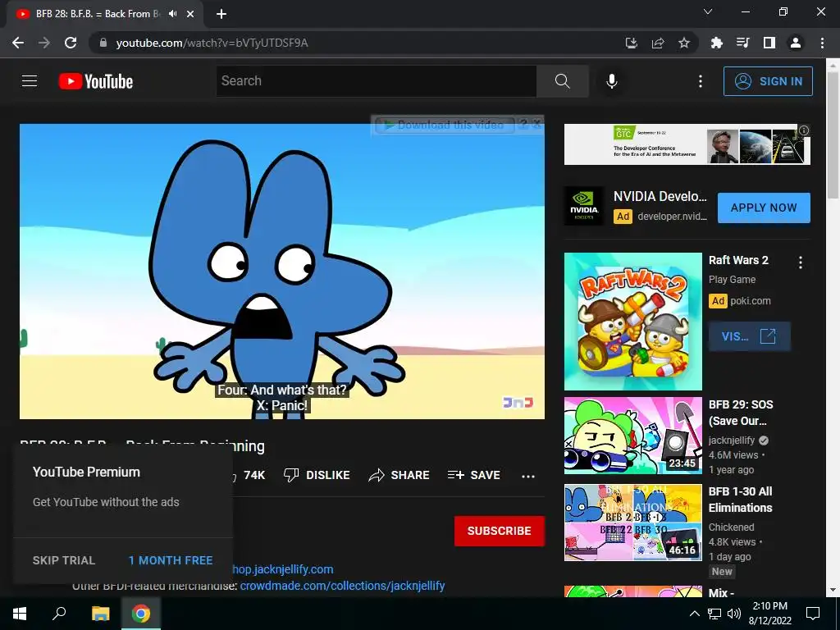
Task: Open ad info icon on banner
Action: click(804, 130)
